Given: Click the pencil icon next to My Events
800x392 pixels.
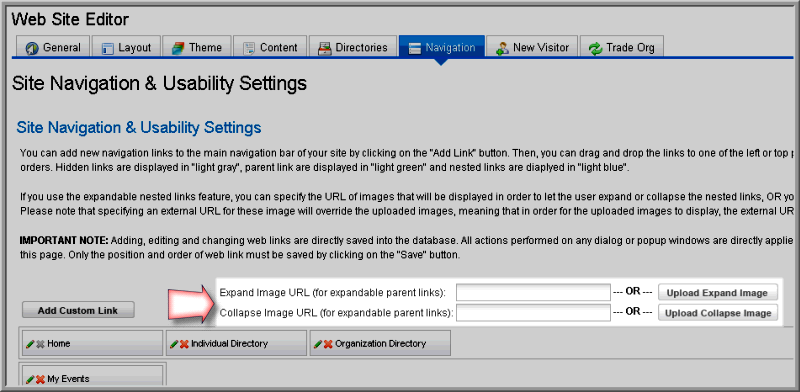Looking at the screenshot, I should pyautogui.click(x=30, y=379).
